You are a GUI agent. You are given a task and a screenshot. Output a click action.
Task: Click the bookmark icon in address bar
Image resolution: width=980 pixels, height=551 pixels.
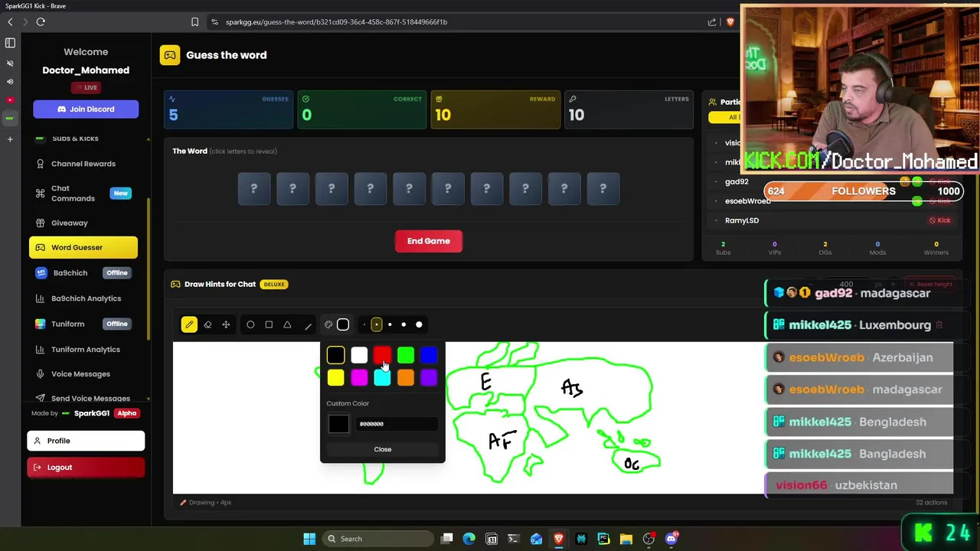click(194, 22)
